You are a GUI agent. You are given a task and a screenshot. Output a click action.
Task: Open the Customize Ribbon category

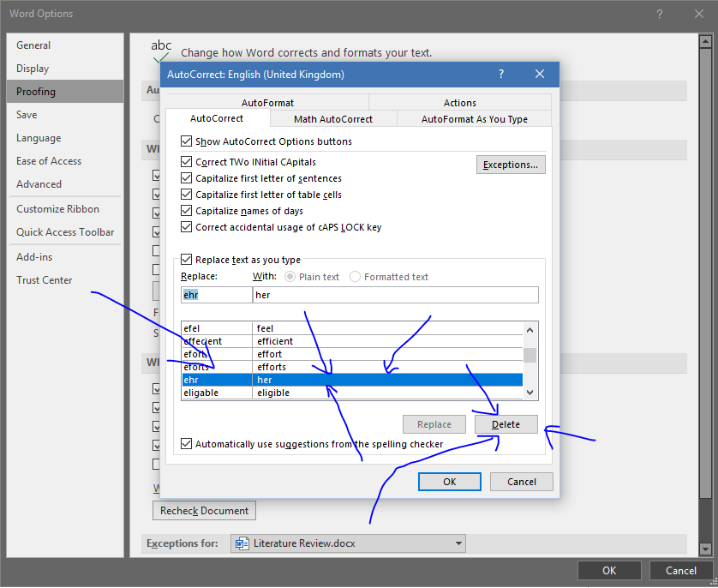(65, 209)
